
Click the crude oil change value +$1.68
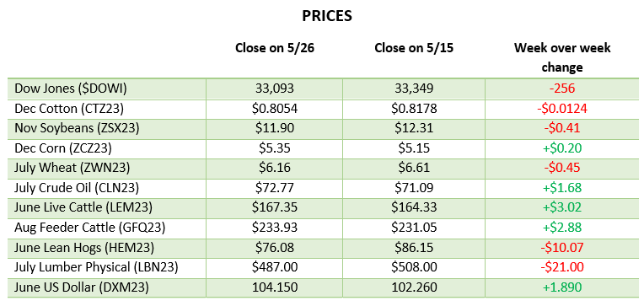[562, 188]
